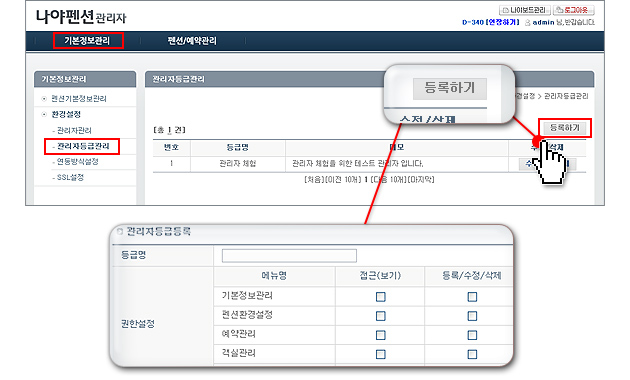Go to the [이전 10개] pagination link
Screen dimensions: 630x380
(344, 180)
